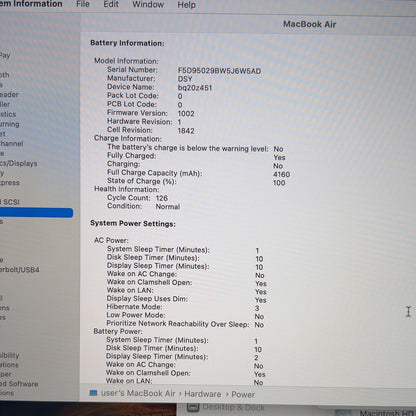The image size is (416, 416).
Task: Open the Window menu
Action: coord(148,5)
